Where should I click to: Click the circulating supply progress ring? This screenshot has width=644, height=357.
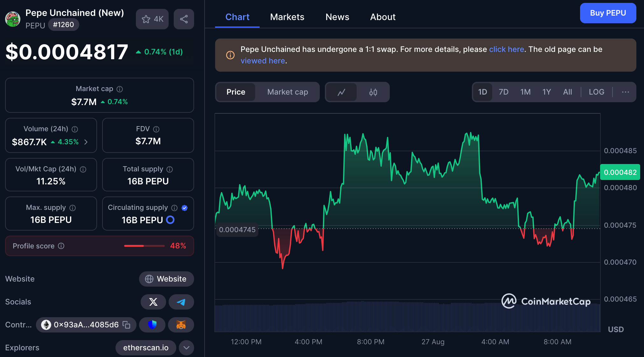pos(171,220)
